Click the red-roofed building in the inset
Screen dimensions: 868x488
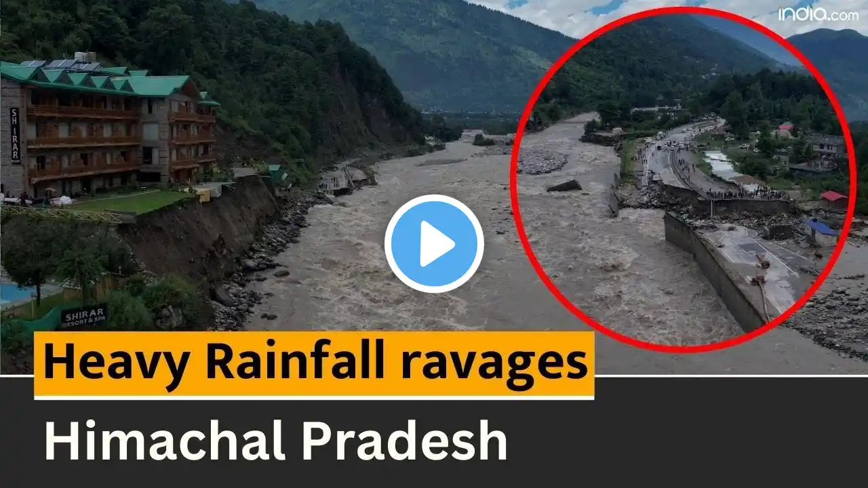point(835,200)
